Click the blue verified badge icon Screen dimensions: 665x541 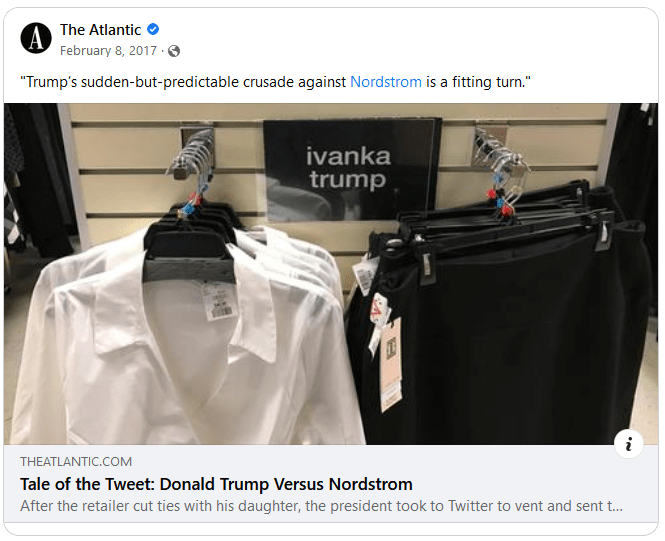click(153, 30)
